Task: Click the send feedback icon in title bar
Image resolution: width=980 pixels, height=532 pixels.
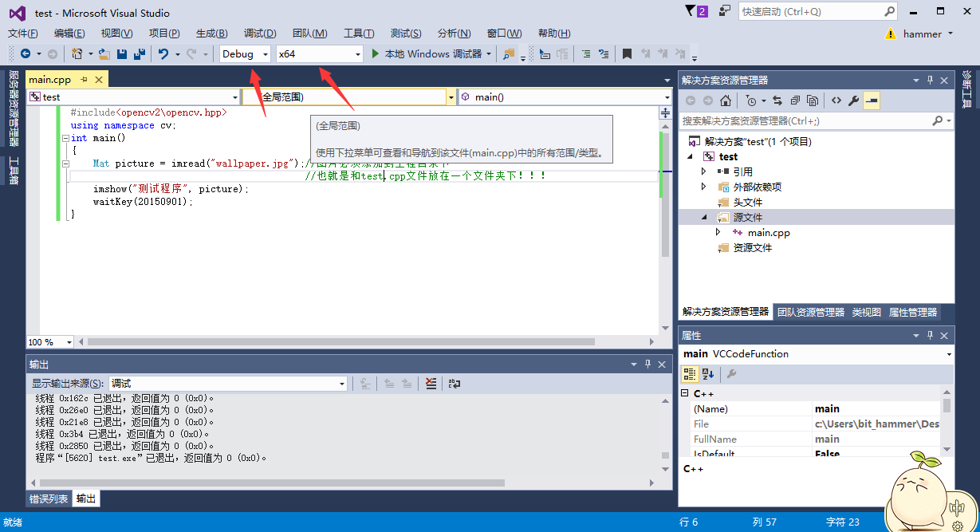Action: point(725,11)
